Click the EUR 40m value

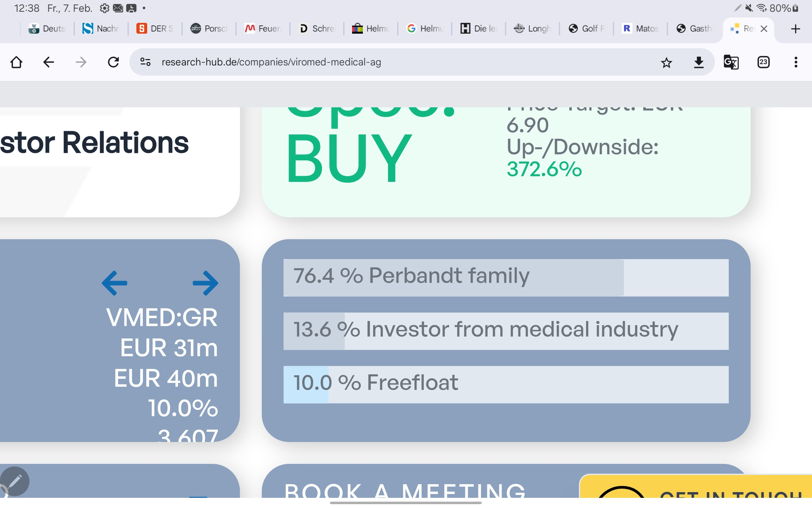tap(166, 378)
